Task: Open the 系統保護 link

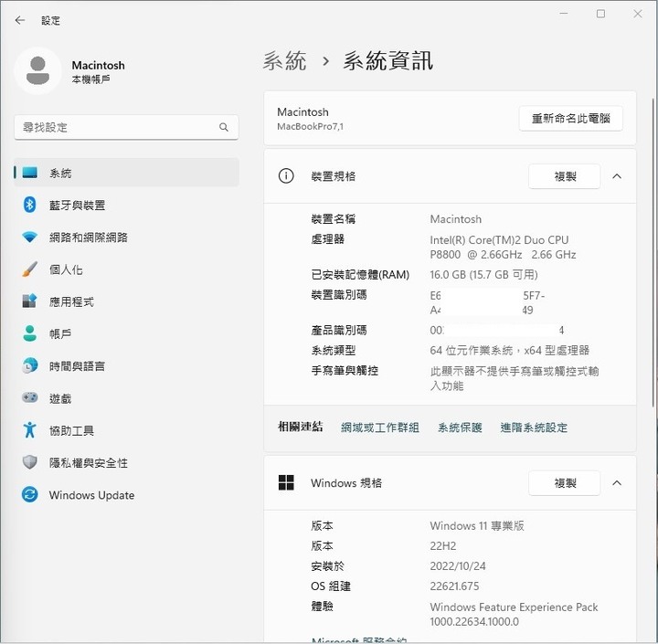Action: 460,428
